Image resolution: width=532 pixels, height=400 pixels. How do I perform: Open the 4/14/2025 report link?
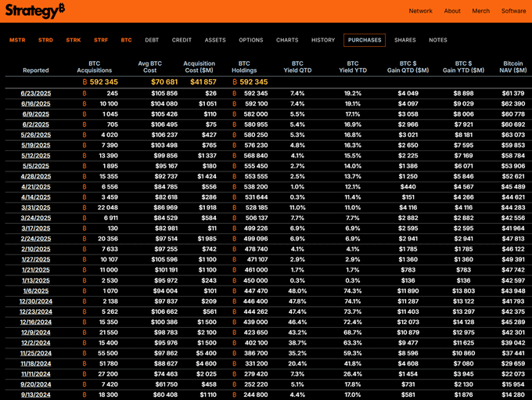[x=36, y=197]
